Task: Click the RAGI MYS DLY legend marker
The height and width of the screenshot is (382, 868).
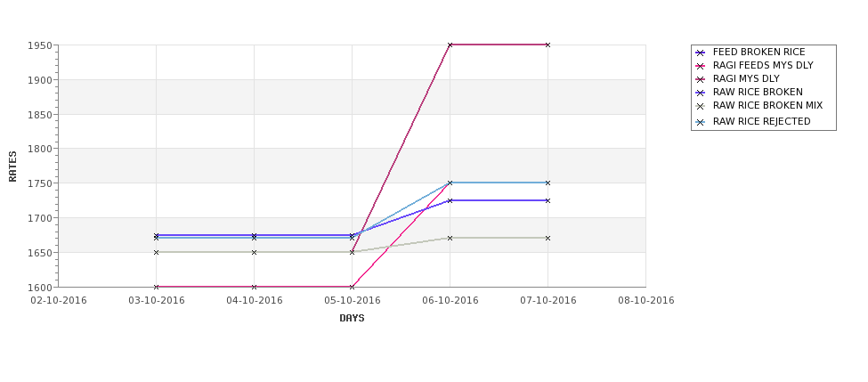Action: [701, 79]
